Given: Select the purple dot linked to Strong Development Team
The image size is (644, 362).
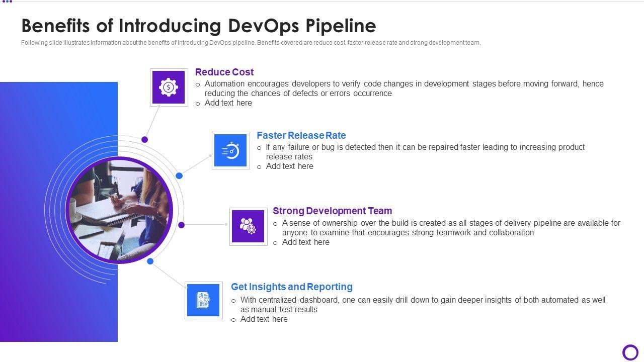Looking at the screenshot, I should (x=182, y=225).
